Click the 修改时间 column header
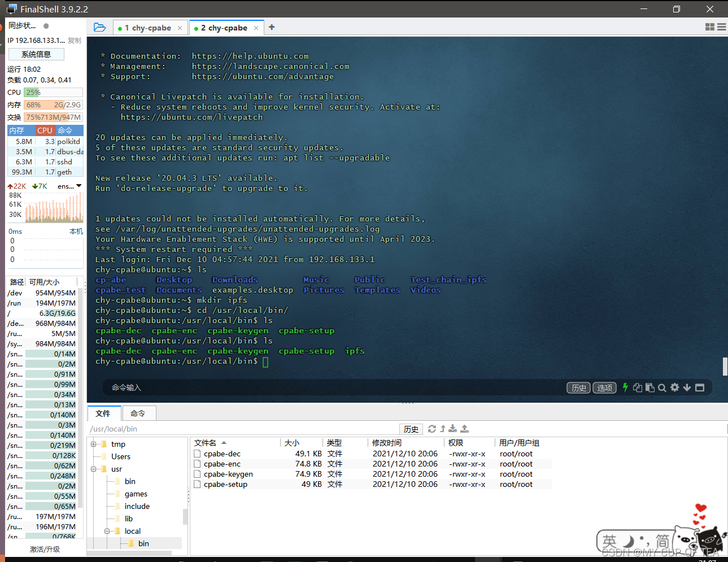This screenshot has width=728, height=562. click(x=406, y=443)
